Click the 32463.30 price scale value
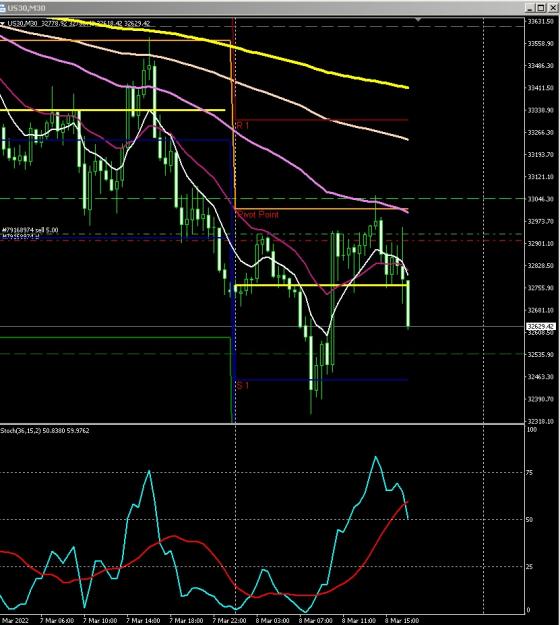The image size is (560, 625). point(540,377)
